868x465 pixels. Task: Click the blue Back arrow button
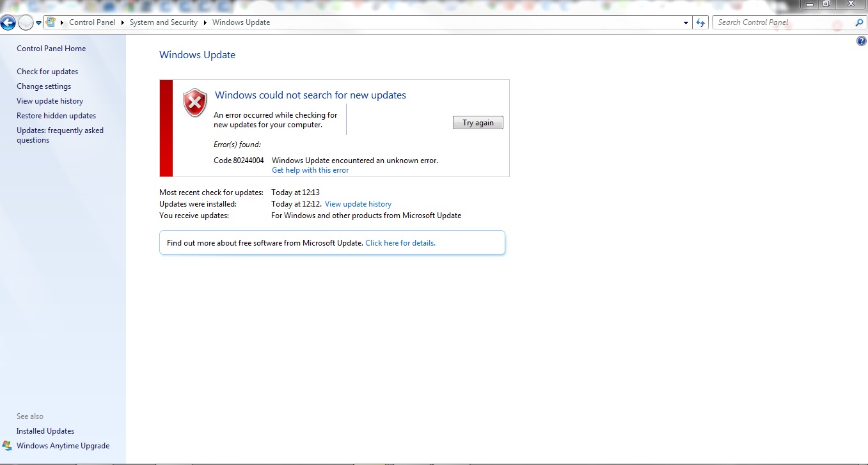tap(8, 24)
